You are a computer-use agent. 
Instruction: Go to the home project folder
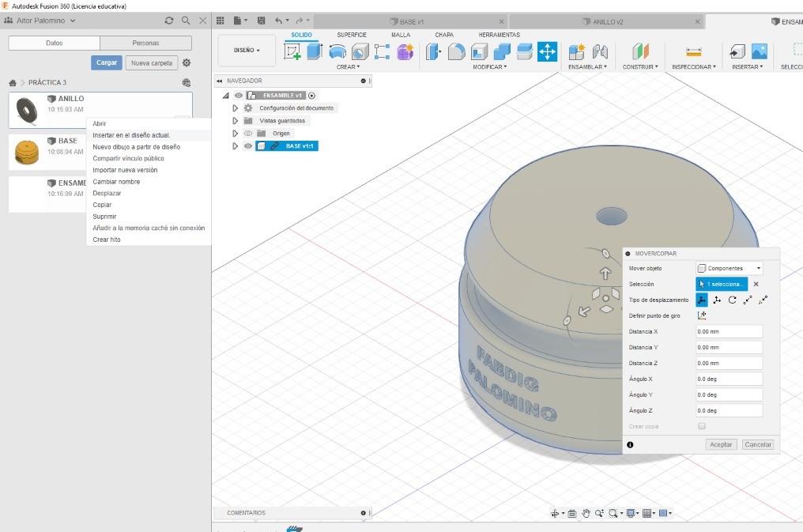[x=13, y=82]
